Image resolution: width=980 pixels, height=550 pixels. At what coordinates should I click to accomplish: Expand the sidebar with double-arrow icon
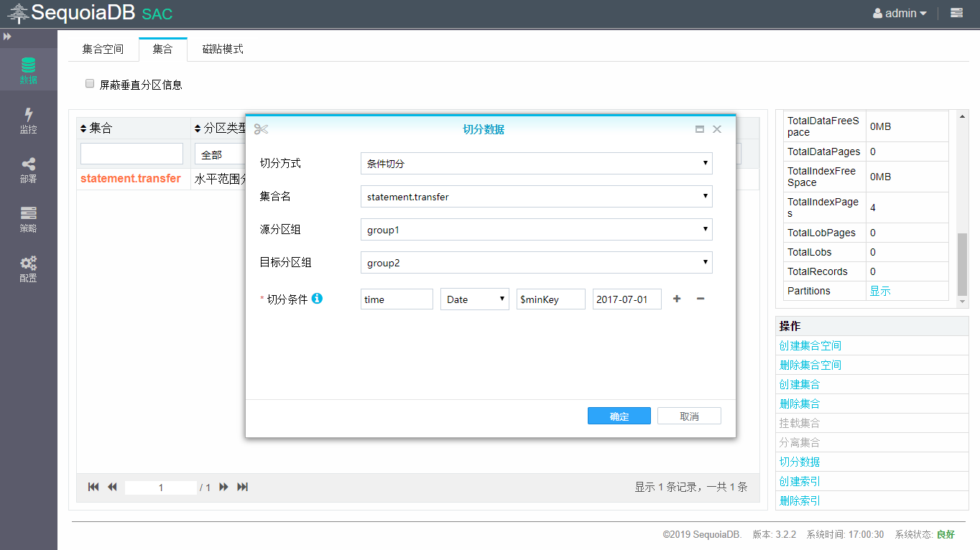(x=7, y=36)
